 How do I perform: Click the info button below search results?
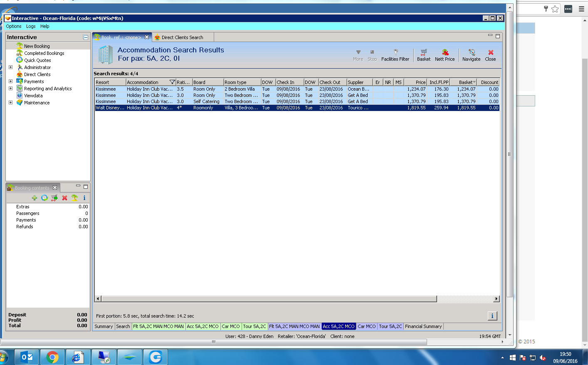(492, 316)
